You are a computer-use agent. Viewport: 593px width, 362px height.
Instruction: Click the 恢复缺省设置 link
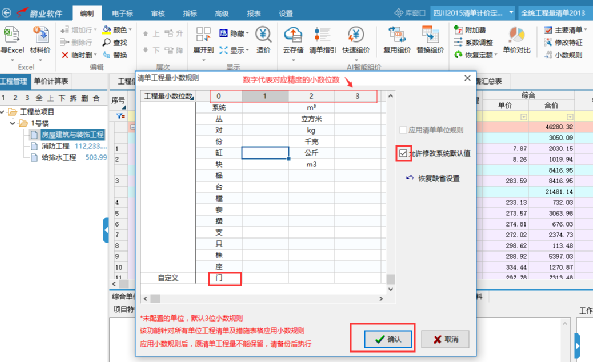(x=433, y=178)
